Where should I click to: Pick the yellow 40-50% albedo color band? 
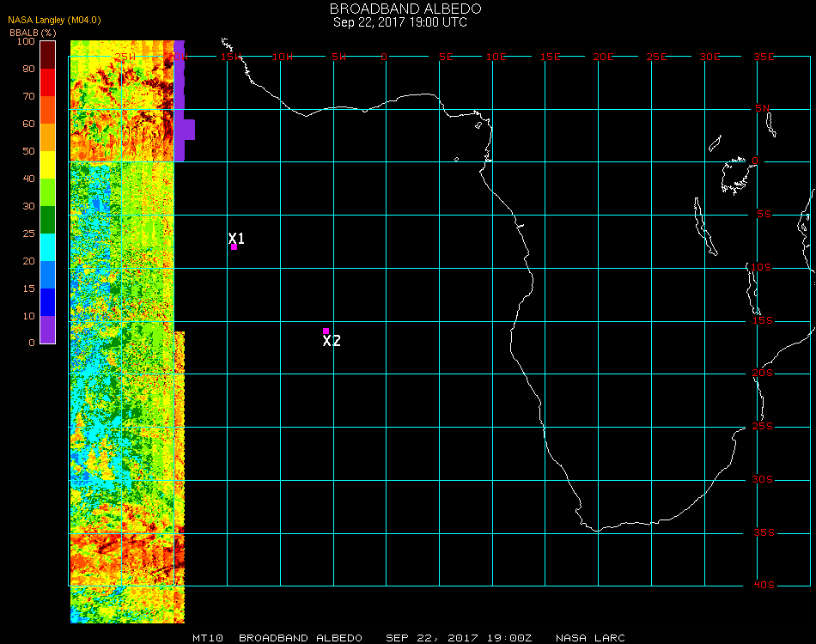click(48, 164)
